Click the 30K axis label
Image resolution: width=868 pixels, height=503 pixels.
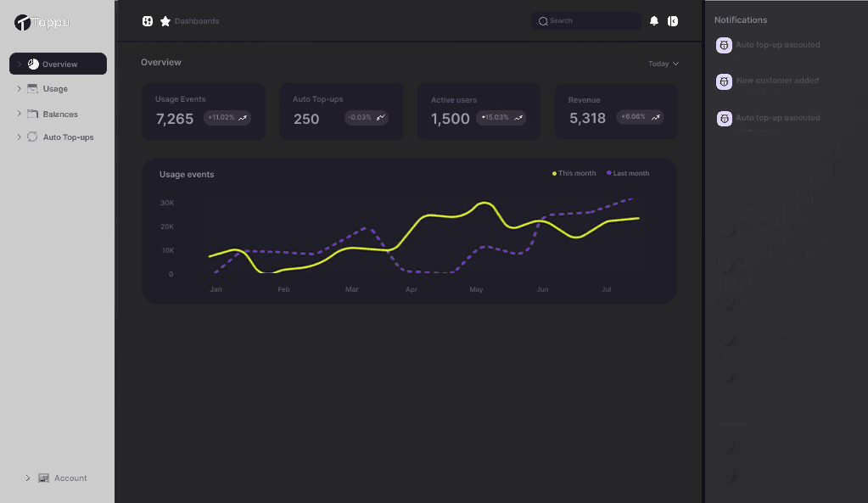166,203
